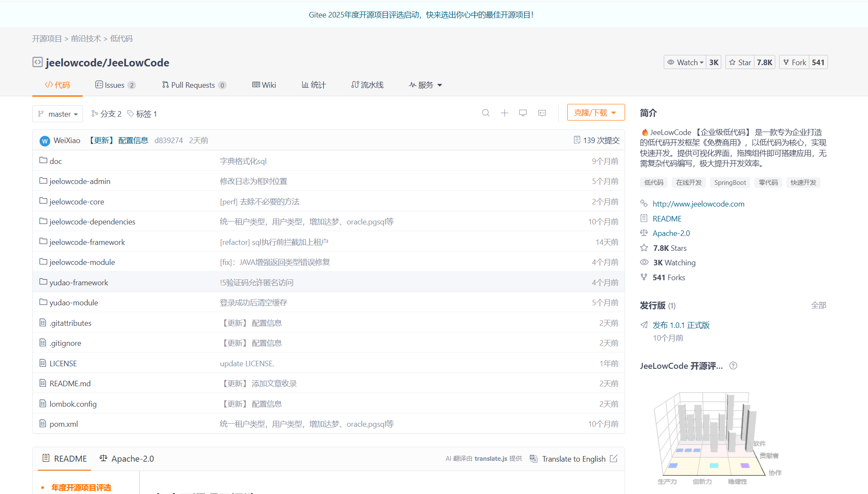Viewport: 868px width, 494px height.
Task: Click WeiXiao's avatar icon
Action: pos(45,141)
